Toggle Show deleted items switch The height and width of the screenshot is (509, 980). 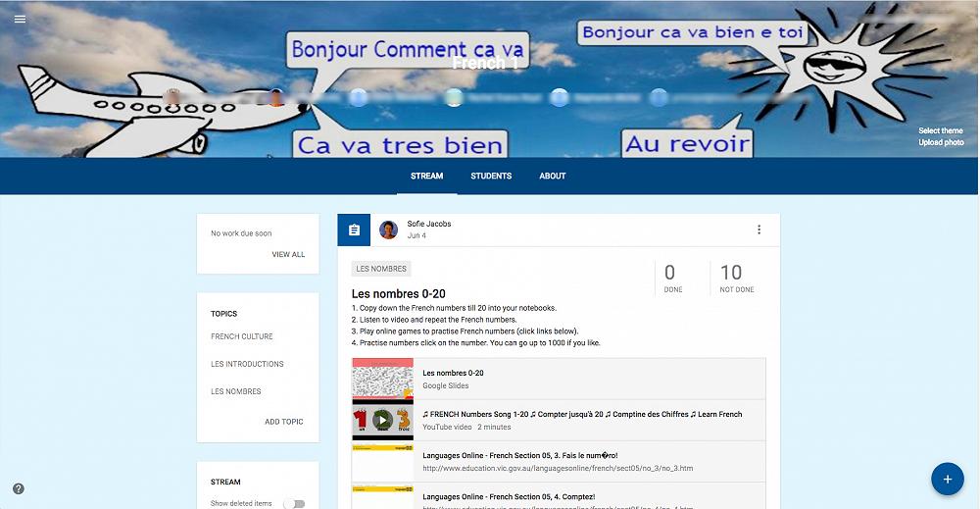tap(293, 503)
